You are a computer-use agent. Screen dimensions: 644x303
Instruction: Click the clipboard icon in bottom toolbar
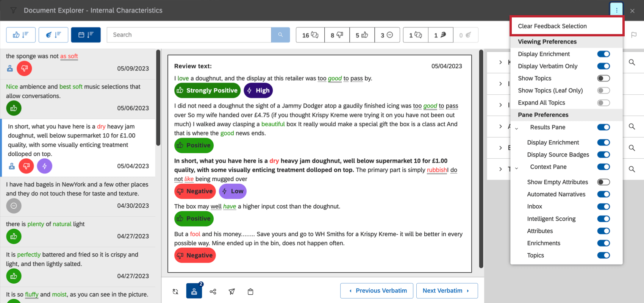pyautogui.click(x=250, y=291)
